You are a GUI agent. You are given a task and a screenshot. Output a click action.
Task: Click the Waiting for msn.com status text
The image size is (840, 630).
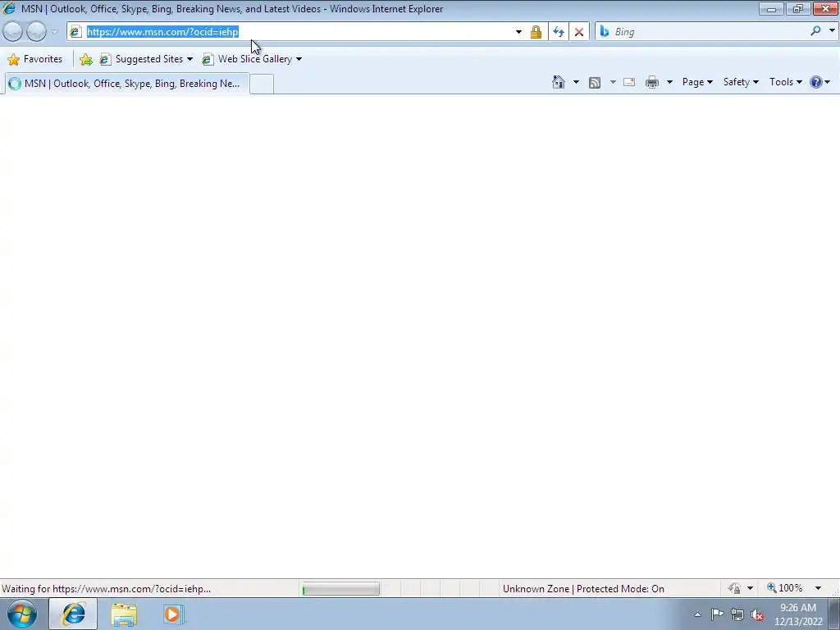(x=106, y=589)
